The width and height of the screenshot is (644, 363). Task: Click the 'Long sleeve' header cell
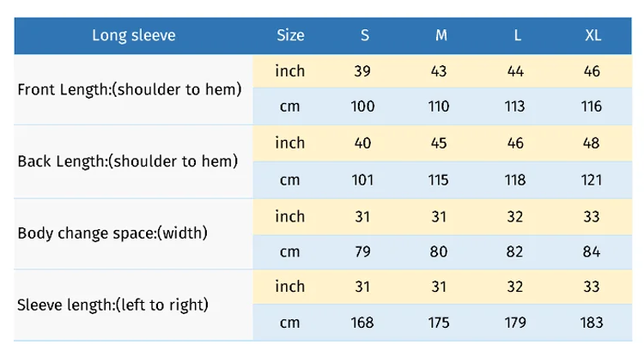pos(134,35)
